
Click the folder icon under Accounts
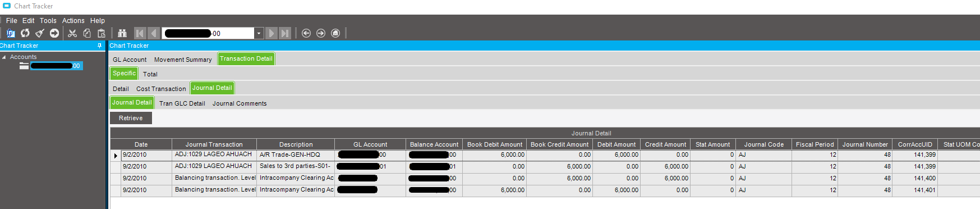tap(24, 66)
